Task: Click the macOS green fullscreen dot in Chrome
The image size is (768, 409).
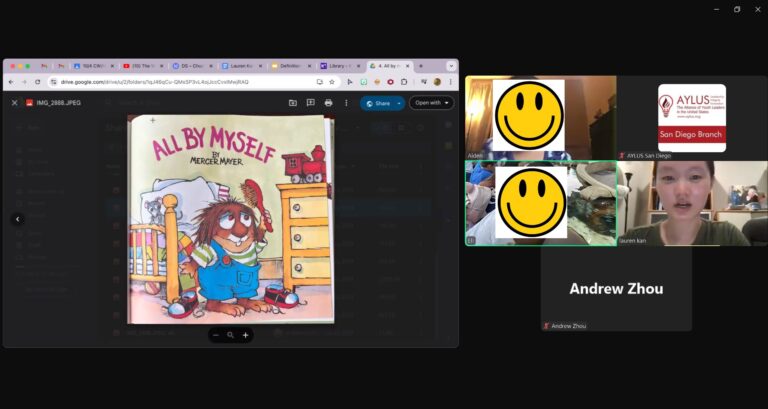Action: click(28, 66)
